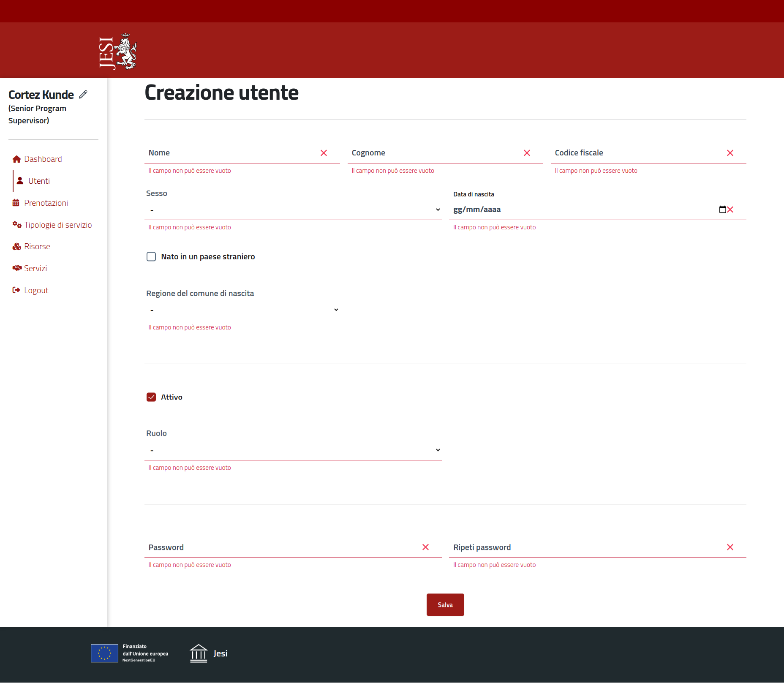This screenshot has width=784, height=683.
Task: Click the calendar picker icon in Data di nascita
Action: tap(722, 210)
